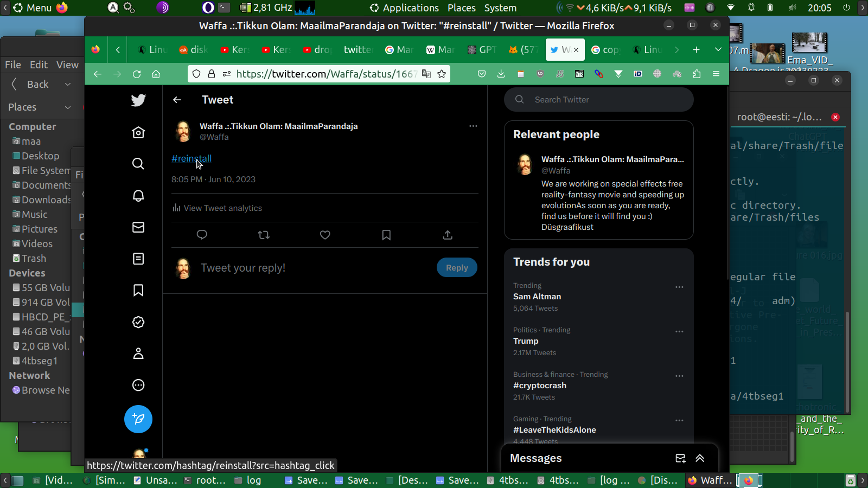Bookmark the #reinstall tweet
This screenshot has height=488, width=868.
pos(386,235)
